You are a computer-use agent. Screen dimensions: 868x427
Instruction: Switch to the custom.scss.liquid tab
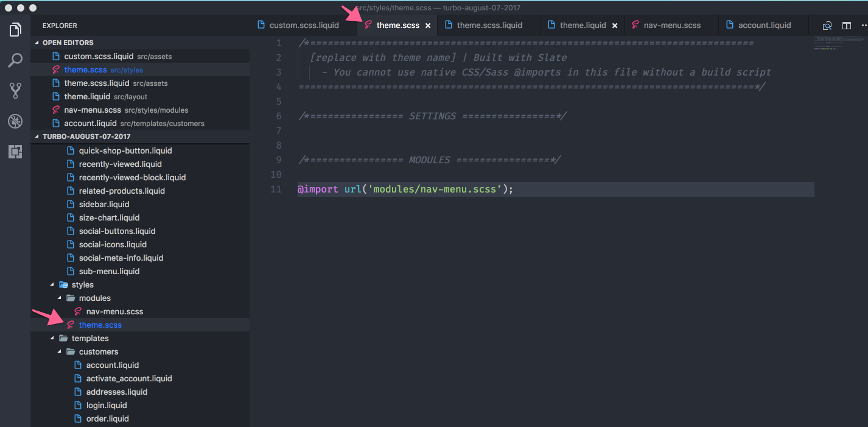[x=304, y=25]
